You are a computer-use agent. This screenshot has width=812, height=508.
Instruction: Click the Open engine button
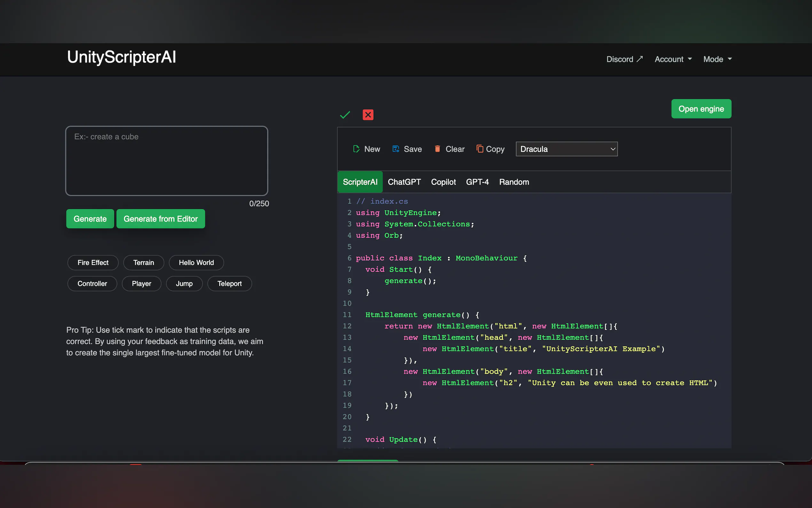(x=701, y=109)
